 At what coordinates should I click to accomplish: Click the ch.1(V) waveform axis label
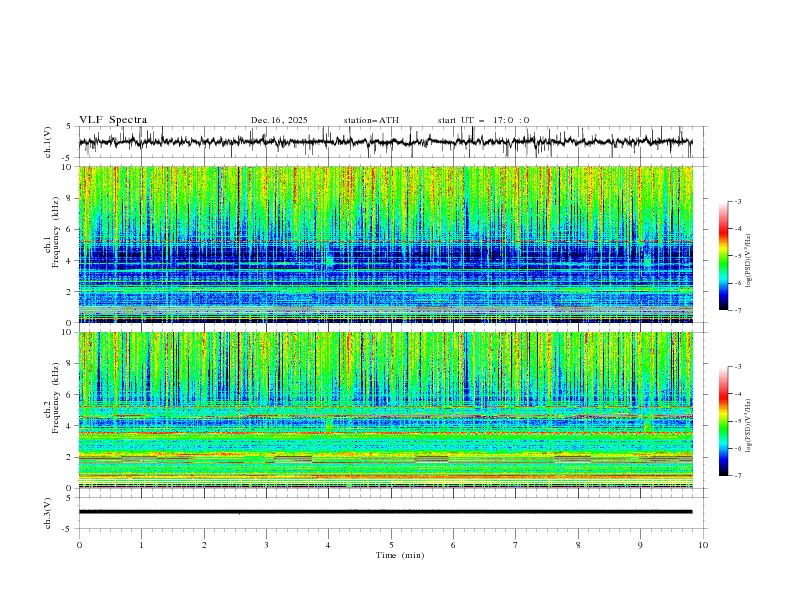48,142
